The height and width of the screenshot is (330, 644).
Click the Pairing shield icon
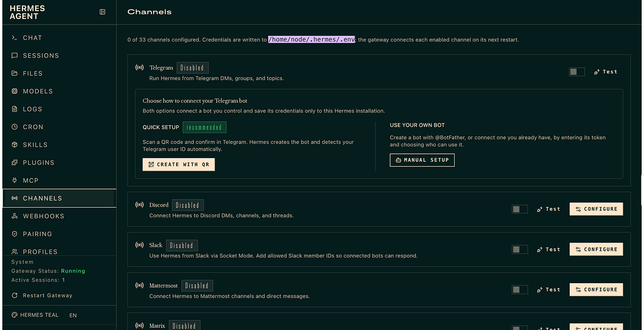click(15, 234)
